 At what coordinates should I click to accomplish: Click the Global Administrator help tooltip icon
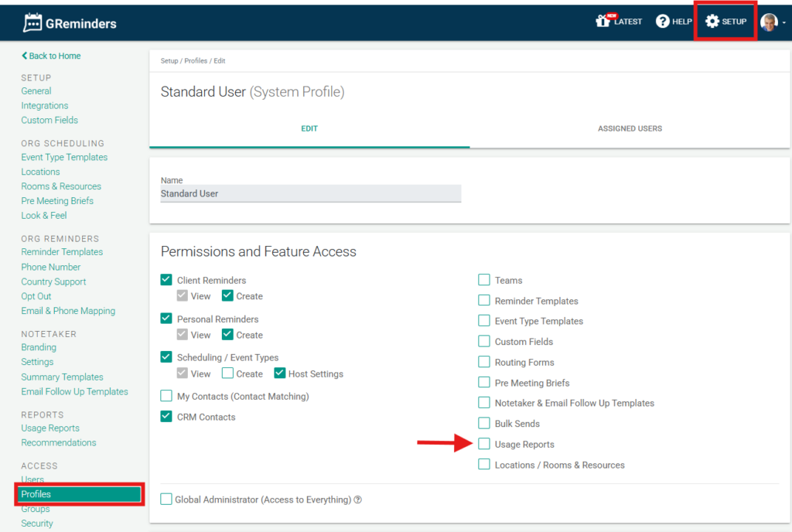pyautogui.click(x=358, y=500)
